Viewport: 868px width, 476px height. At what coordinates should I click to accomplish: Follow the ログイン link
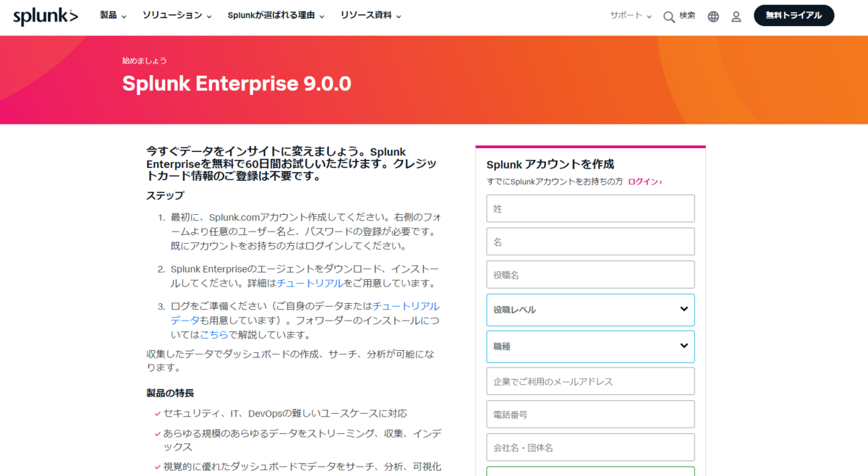(644, 182)
